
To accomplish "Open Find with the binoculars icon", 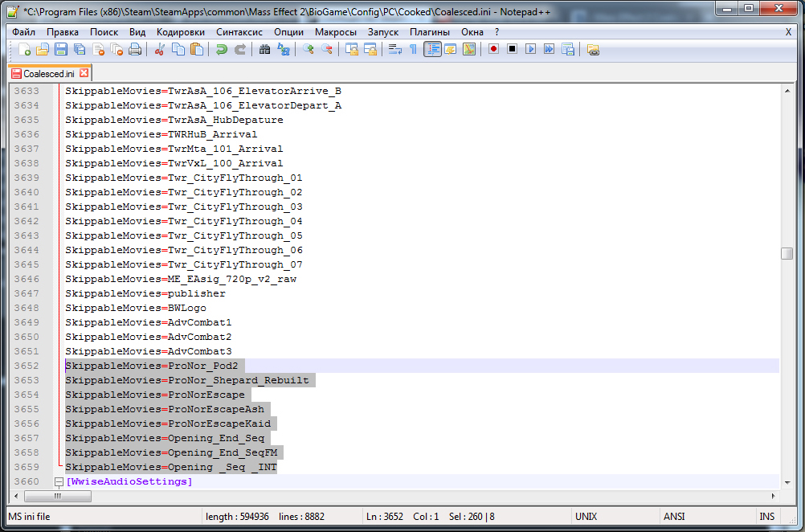I will tap(264, 49).
